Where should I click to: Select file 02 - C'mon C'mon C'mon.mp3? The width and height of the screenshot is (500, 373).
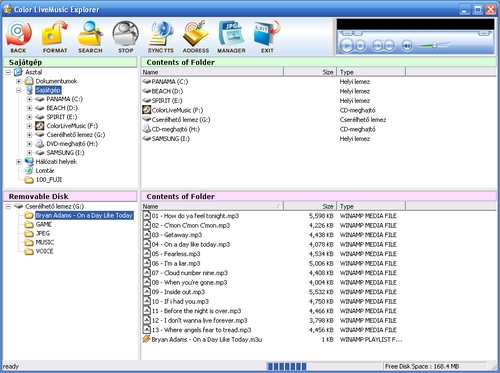point(191,226)
